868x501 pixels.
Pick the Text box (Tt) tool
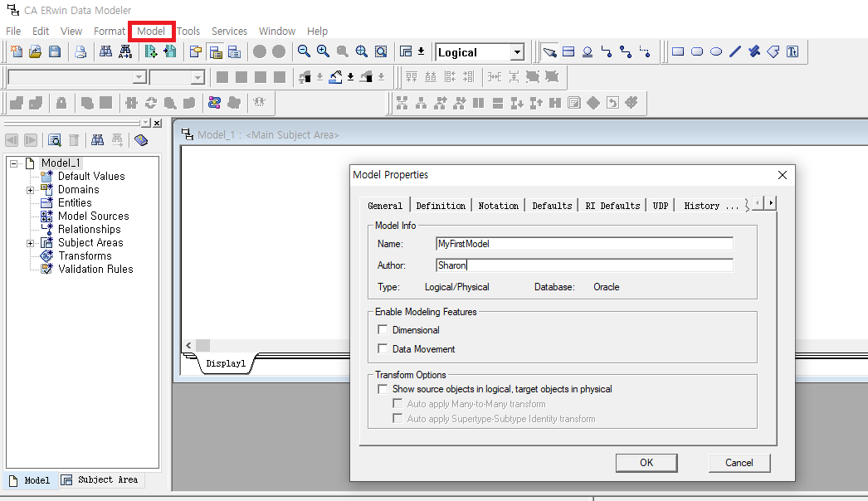(792, 52)
